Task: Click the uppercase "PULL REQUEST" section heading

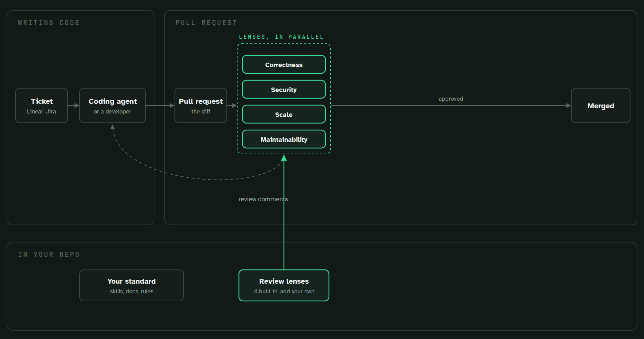Action: [206, 23]
